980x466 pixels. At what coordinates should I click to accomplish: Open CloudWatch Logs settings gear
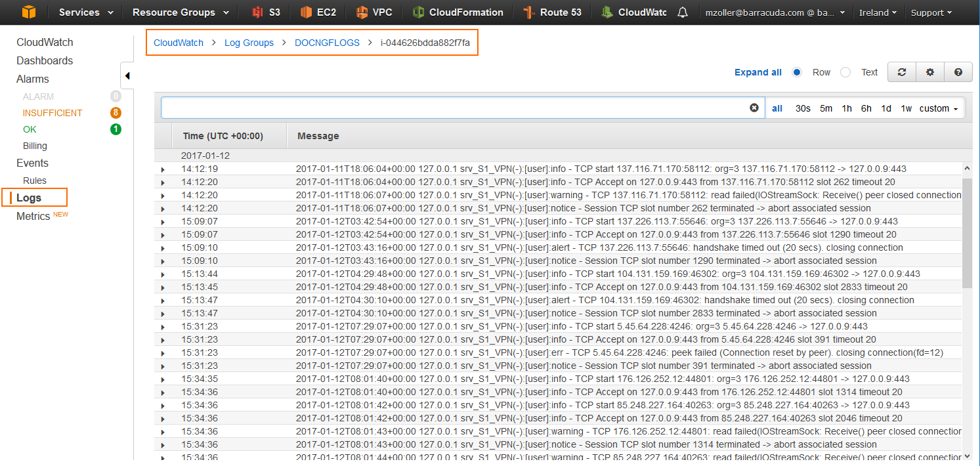tap(929, 72)
